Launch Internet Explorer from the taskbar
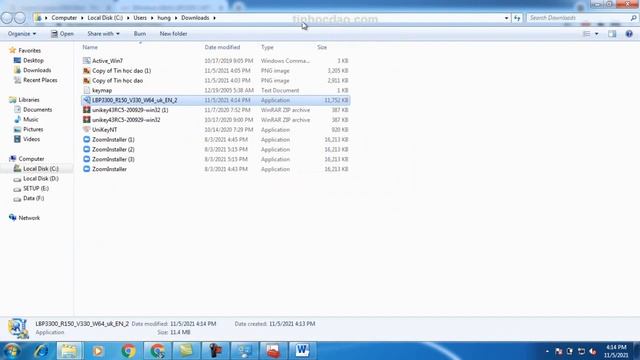The width and height of the screenshot is (640, 360). [41, 351]
